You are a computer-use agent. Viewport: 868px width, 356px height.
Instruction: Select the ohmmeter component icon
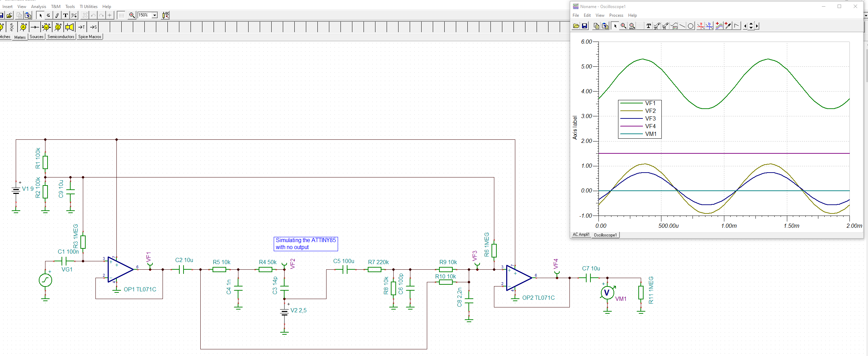[x=58, y=27]
